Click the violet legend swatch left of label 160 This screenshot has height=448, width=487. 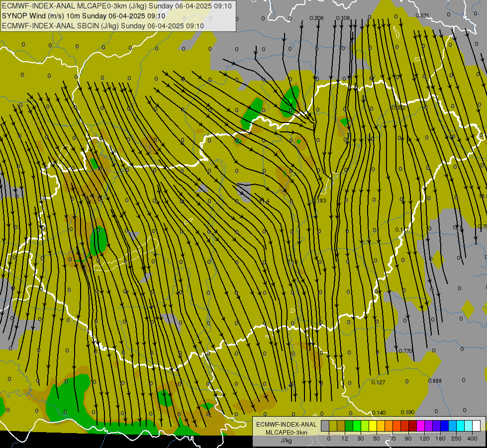tap(437, 426)
